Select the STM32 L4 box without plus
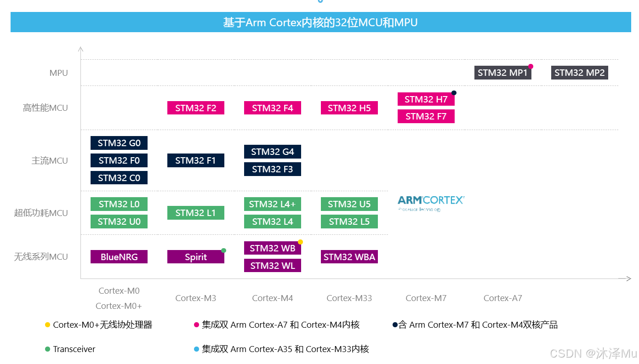This screenshot has width=639, height=364. [x=273, y=222]
